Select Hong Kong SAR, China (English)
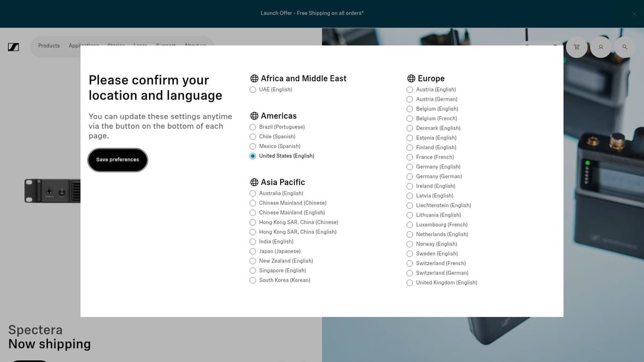 point(253,232)
